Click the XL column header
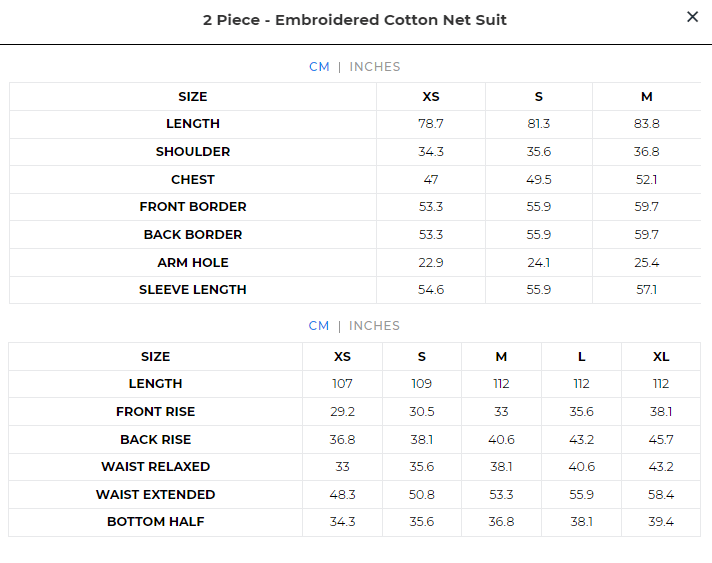 point(661,357)
